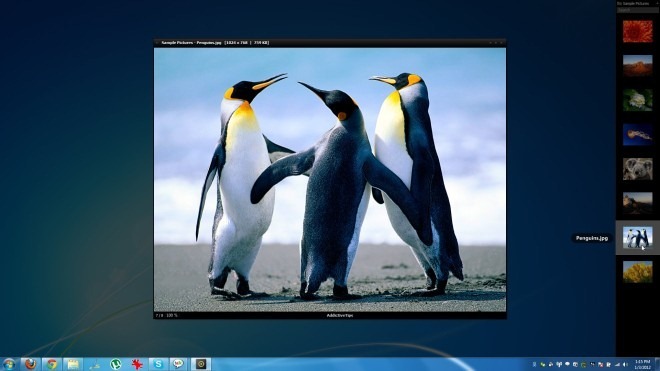Select the active image viewer taskbar button
This screenshot has height=371, width=660.
[201, 364]
